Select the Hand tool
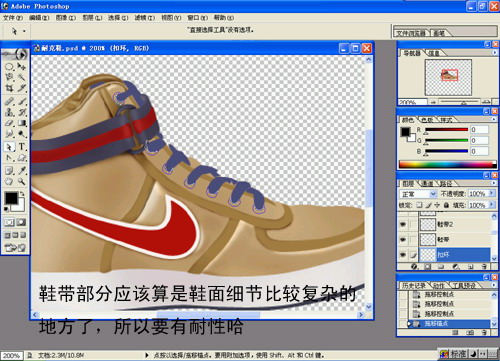Screen dimensions: 500x361 tap(9, 181)
